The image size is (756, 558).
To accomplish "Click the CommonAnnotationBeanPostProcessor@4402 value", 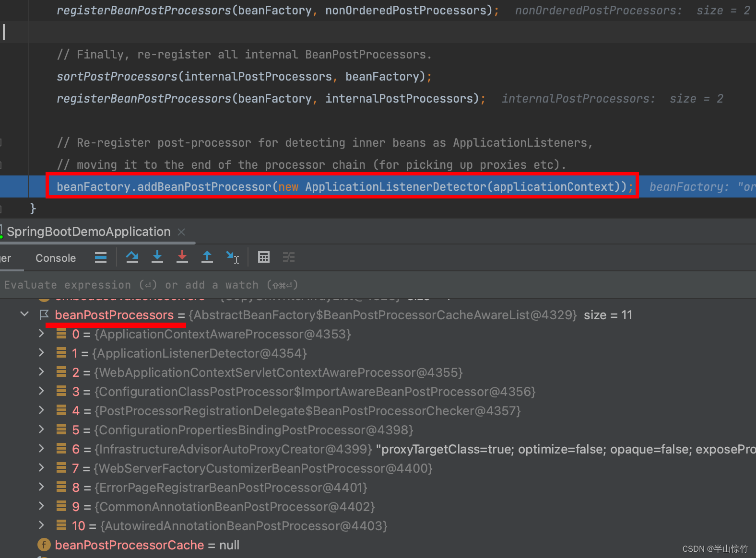I will (235, 507).
